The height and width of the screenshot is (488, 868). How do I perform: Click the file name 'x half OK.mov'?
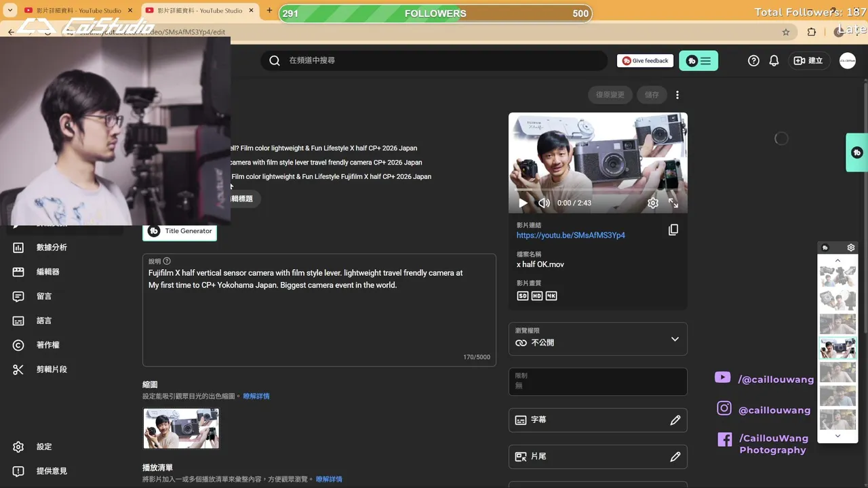pos(540,264)
